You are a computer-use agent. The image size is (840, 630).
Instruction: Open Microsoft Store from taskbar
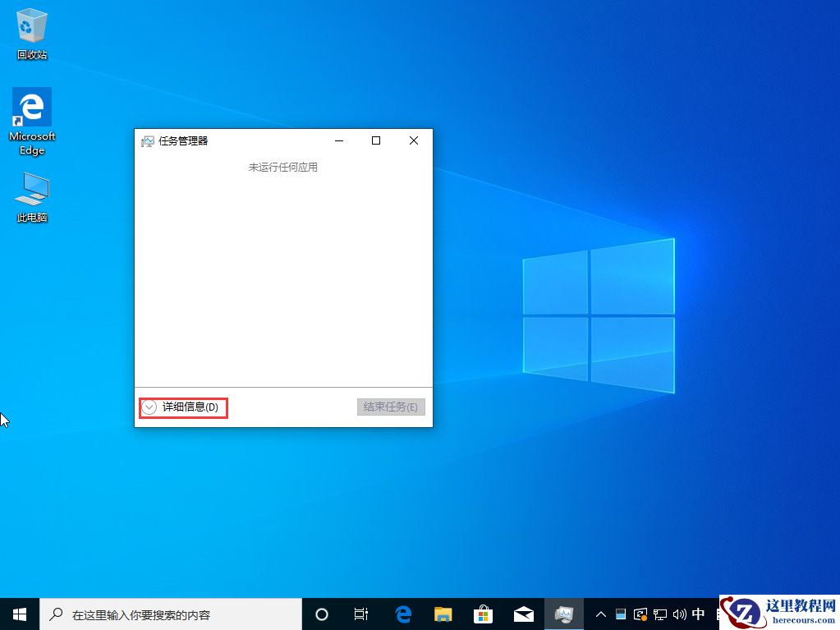pos(483,614)
